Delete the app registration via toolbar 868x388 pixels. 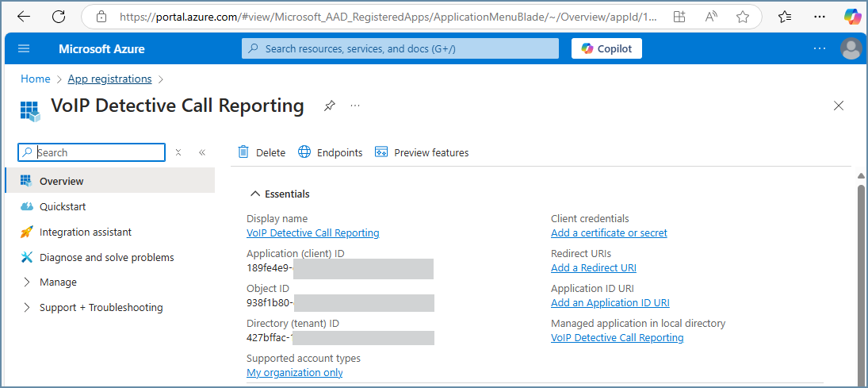tap(262, 152)
